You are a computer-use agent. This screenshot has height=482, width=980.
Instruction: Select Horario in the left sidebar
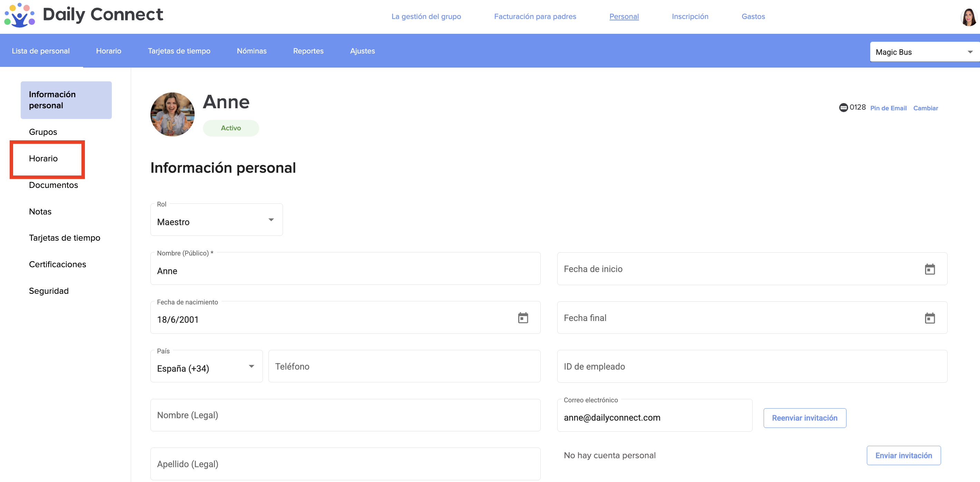click(x=43, y=159)
